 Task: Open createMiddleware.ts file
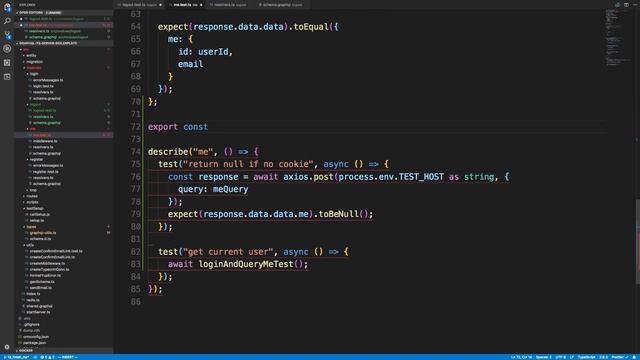47,263
